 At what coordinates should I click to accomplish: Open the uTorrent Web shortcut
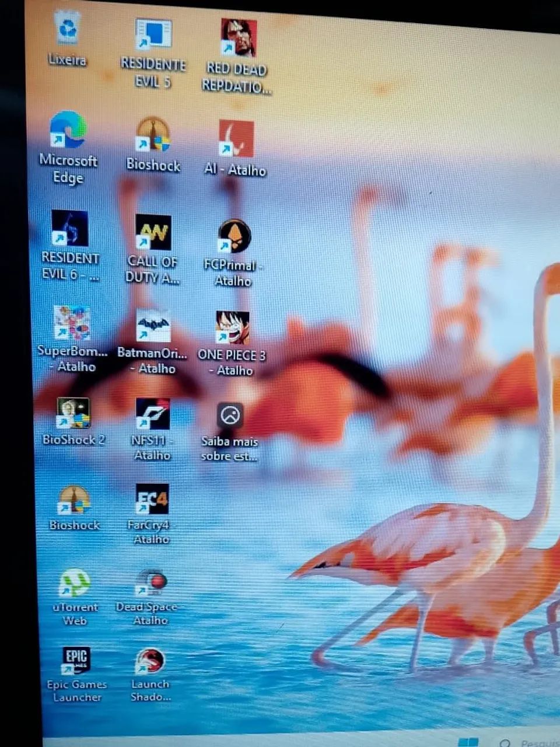pos(75,584)
